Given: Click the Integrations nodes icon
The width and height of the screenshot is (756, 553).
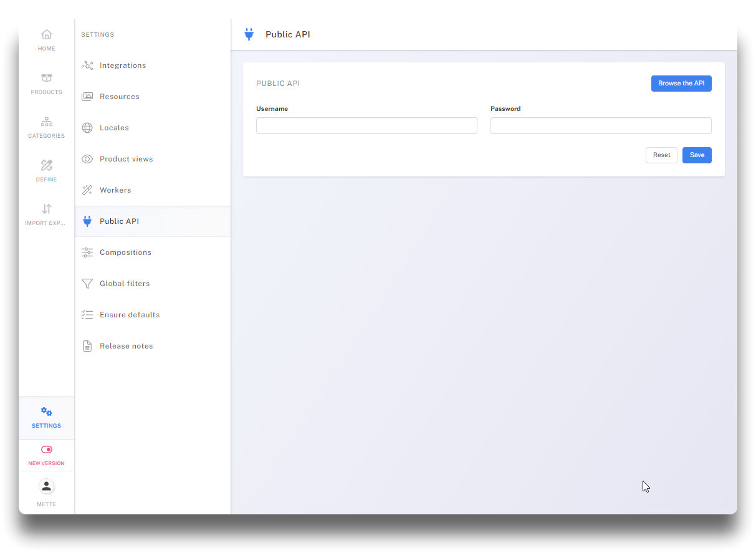Looking at the screenshot, I should [87, 65].
